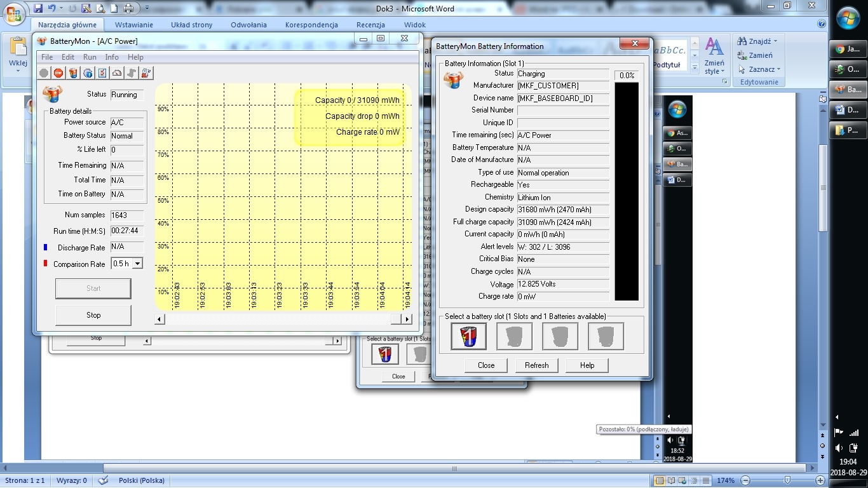Open Wklej paste options dropdown arrow
This screenshot has width=868, height=488.
(17, 71)
